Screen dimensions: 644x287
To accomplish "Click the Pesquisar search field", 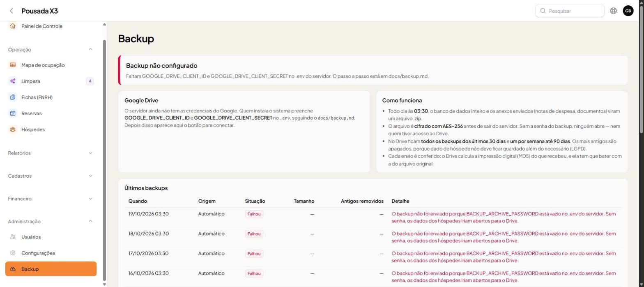I will [570, 11].
